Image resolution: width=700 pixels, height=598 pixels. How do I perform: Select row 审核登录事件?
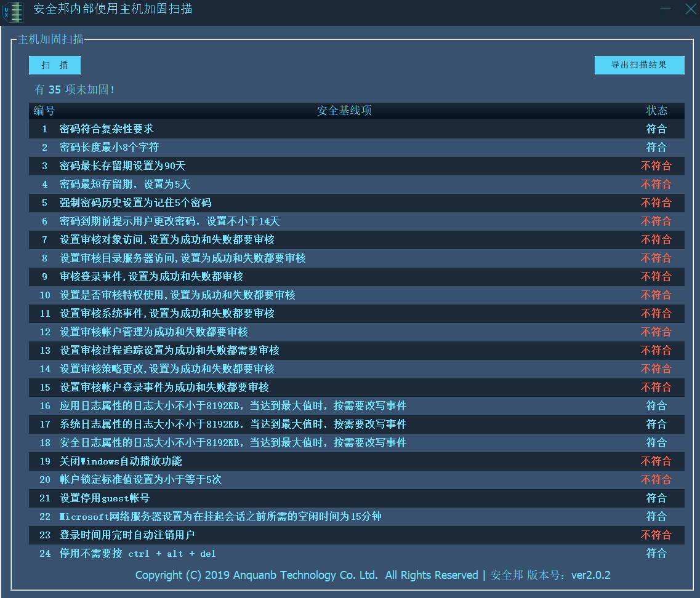click(356, 277)
